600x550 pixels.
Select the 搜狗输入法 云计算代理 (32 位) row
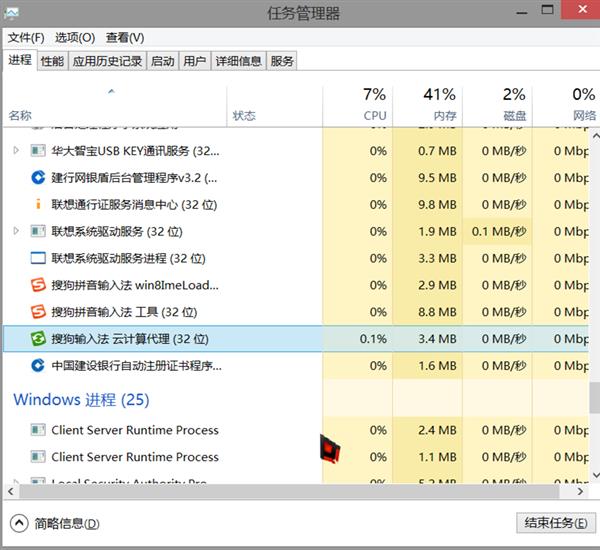(296, 339)
